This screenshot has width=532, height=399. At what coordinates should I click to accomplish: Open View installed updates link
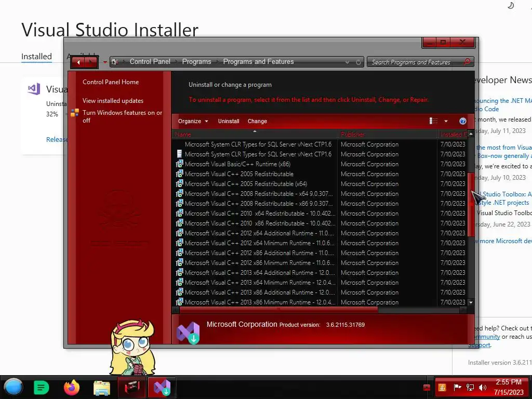point(113,100)
